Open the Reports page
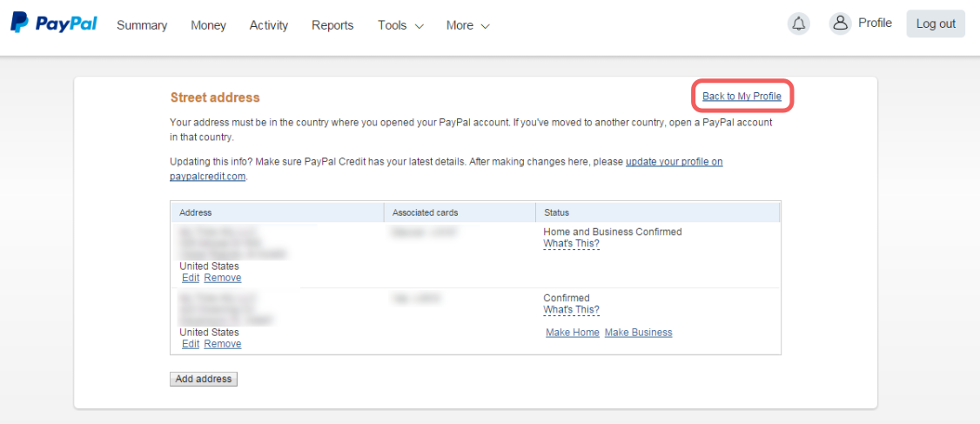The height and width of the screenshot is (424, 980). click(x=332, y=25)
